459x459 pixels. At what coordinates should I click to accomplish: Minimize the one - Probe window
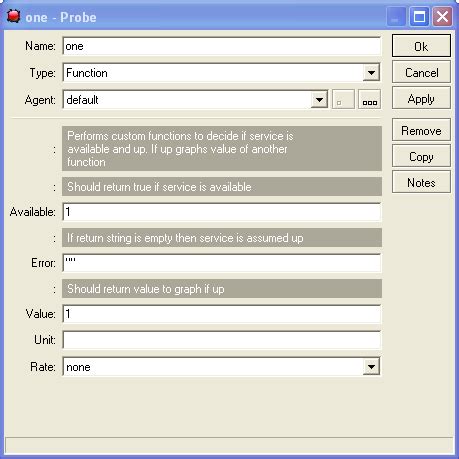click(x=396, y=16)
